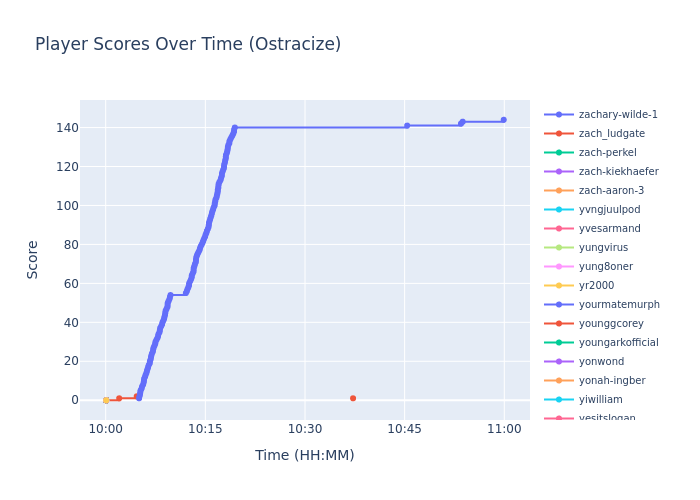
Task: Hide yonah-ingber series from chart
Action: (611, 381)
